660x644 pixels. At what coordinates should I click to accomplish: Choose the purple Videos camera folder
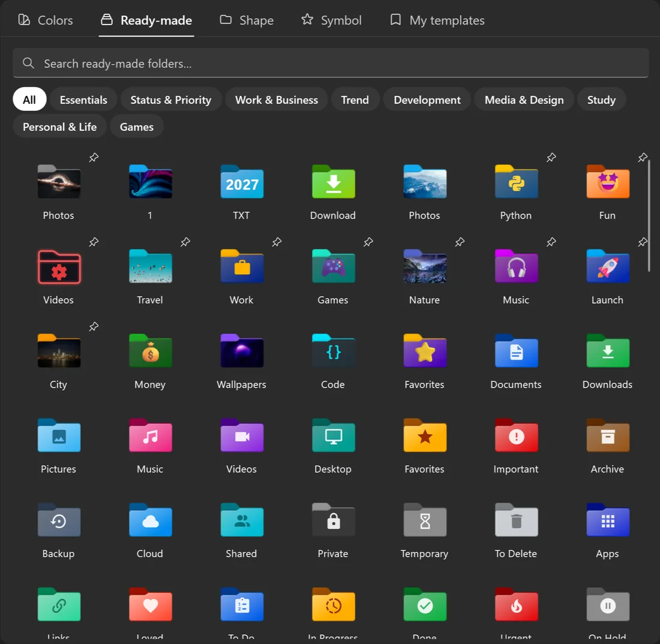242,436
